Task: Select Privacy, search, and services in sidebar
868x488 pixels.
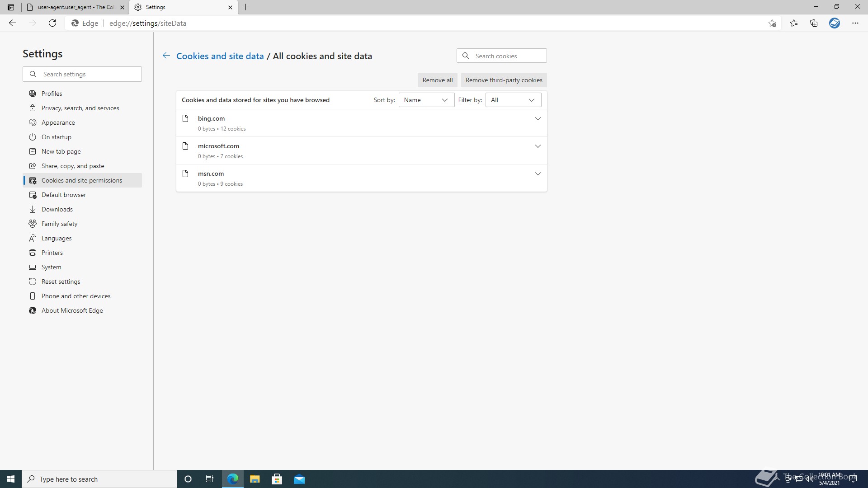Action: pos(80,108)
